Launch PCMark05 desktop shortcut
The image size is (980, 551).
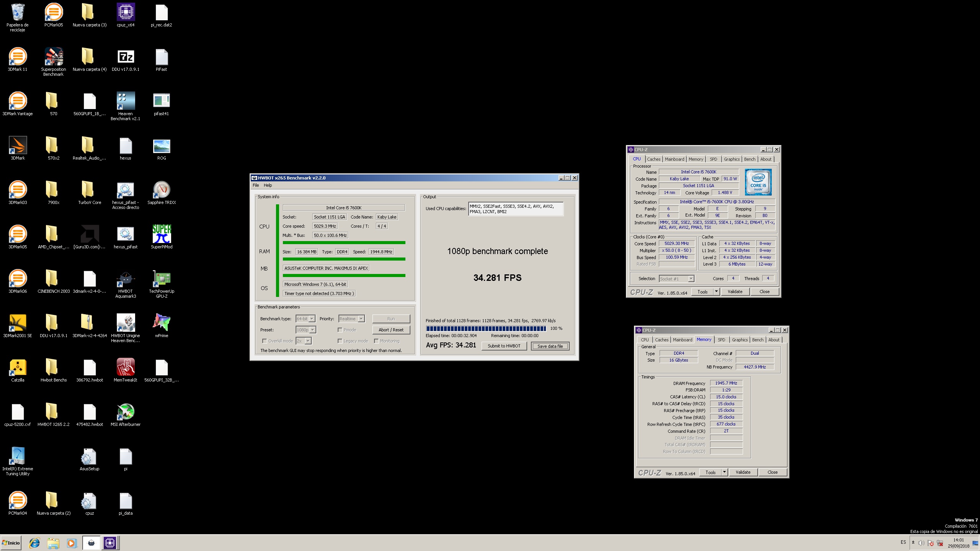pyautogui.click(x=54, y=15)
